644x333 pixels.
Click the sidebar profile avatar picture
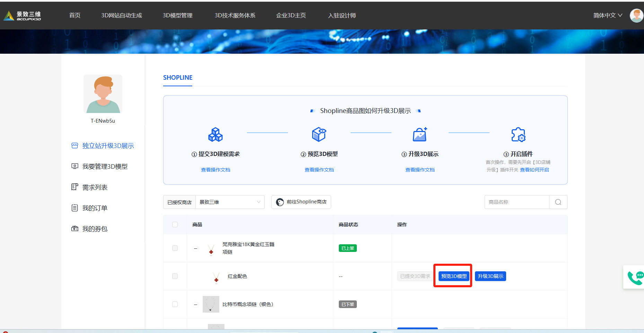click(103, 94)
